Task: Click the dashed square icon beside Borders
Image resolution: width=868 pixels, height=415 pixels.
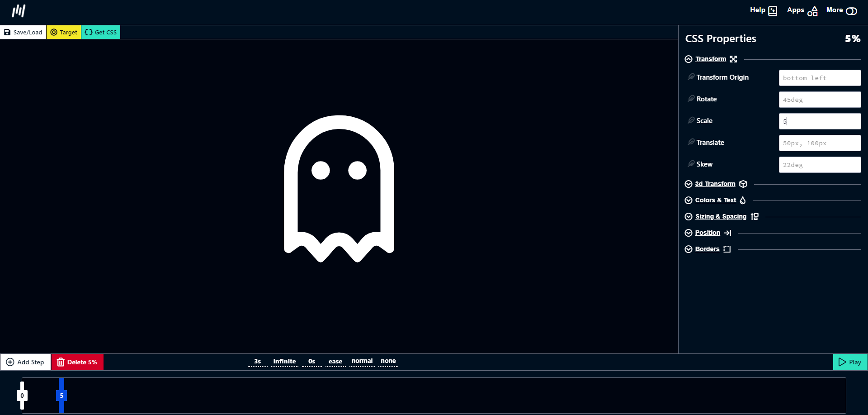Action: pos(727,249)
